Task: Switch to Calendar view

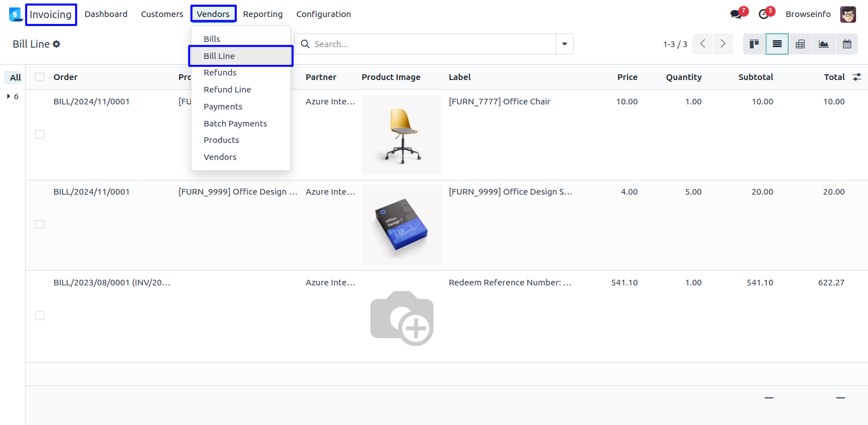Action: pyautogui.click(x=847, y=44)
